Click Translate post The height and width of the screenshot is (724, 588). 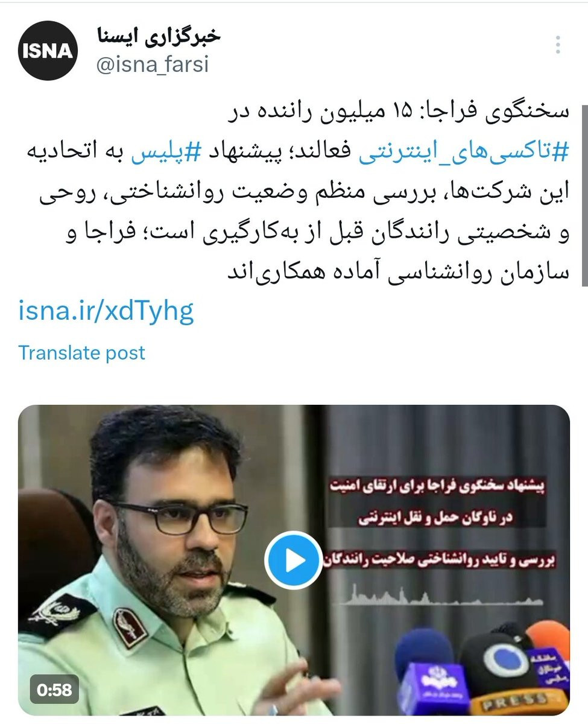pos(82,352)
